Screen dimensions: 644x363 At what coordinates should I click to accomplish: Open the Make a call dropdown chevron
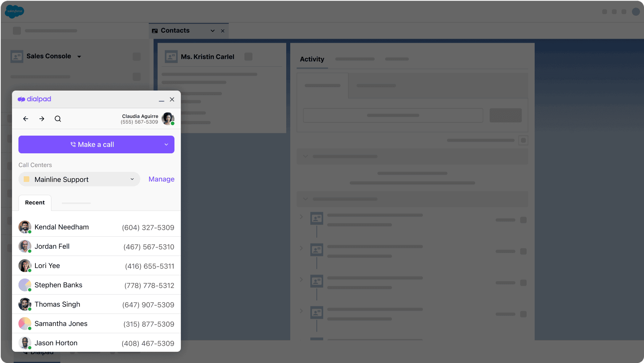pyautogui.click(x=166, y=144)
